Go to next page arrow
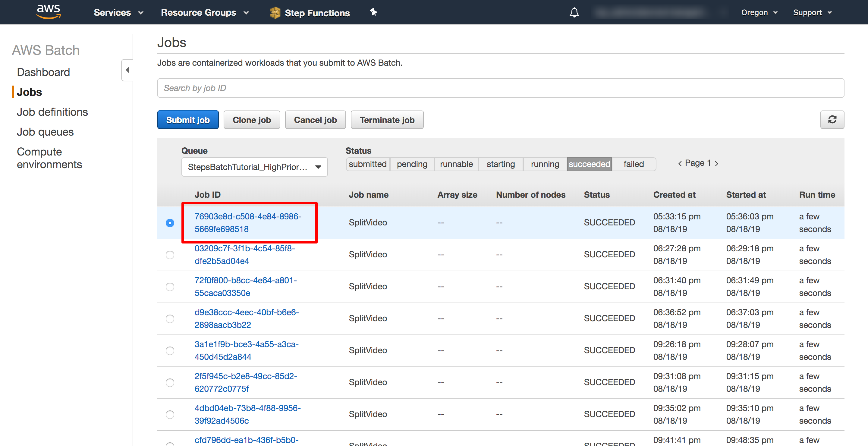 pyautogui.click(x=716, y=164)
